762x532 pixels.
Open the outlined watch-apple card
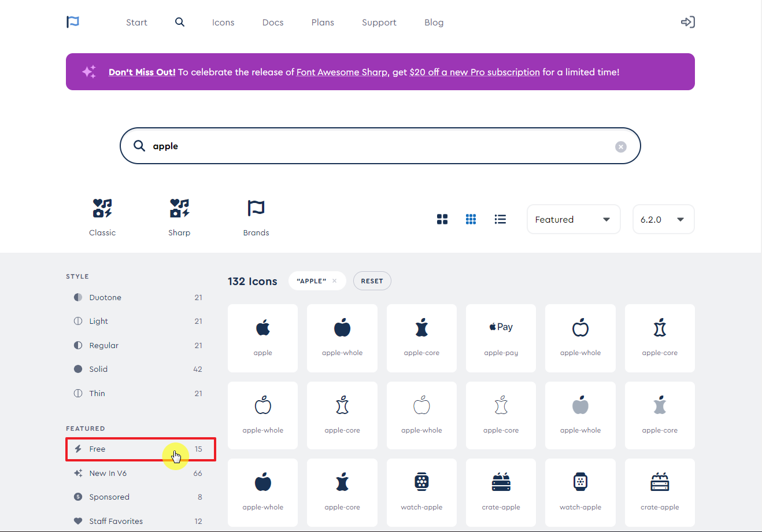tap(580, 493)
